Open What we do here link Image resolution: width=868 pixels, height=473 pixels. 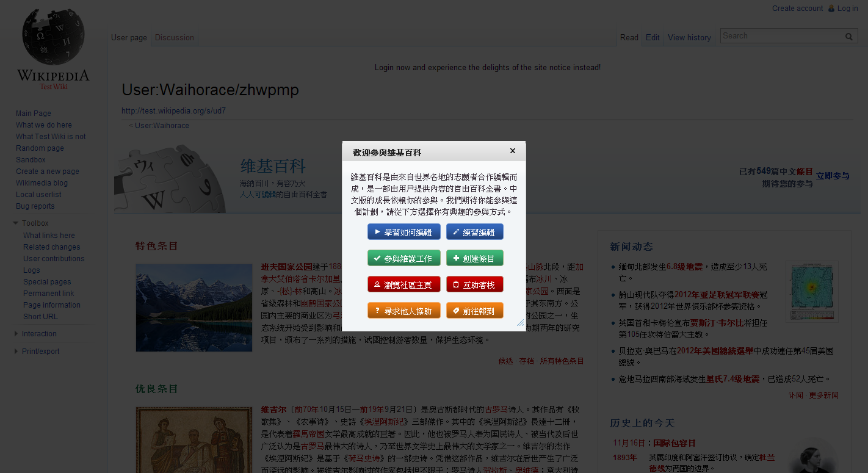coord(44,125)
